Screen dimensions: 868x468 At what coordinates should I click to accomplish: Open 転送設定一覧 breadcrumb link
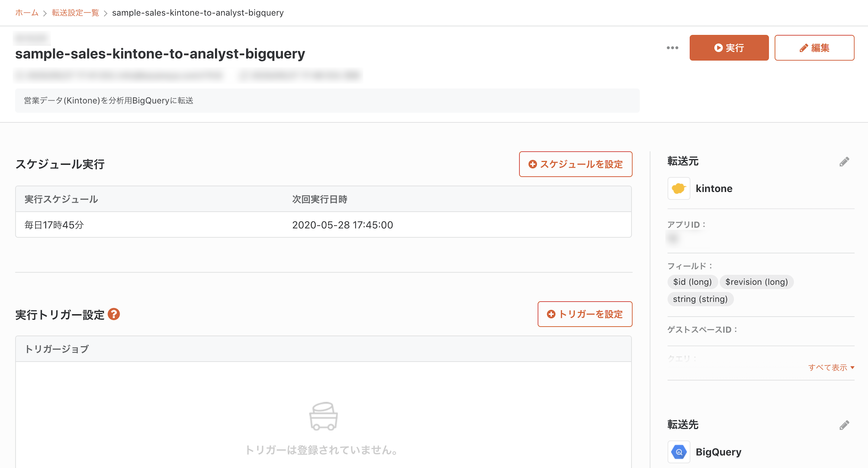[75, 13]
